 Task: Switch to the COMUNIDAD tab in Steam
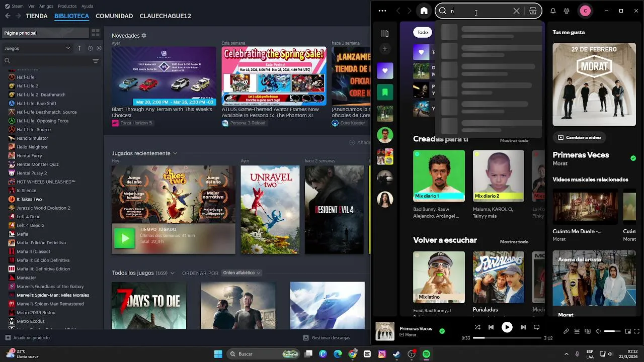click(x=114, y=16)
